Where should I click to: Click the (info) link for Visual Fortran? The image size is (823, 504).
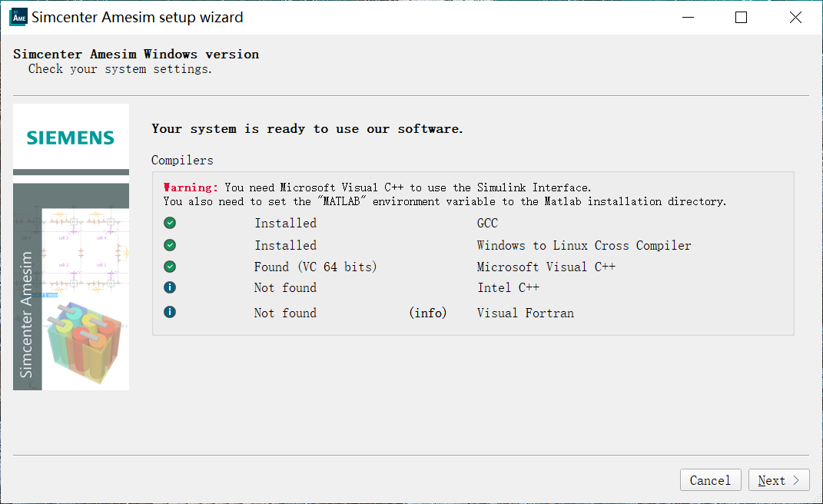[428, 313]
